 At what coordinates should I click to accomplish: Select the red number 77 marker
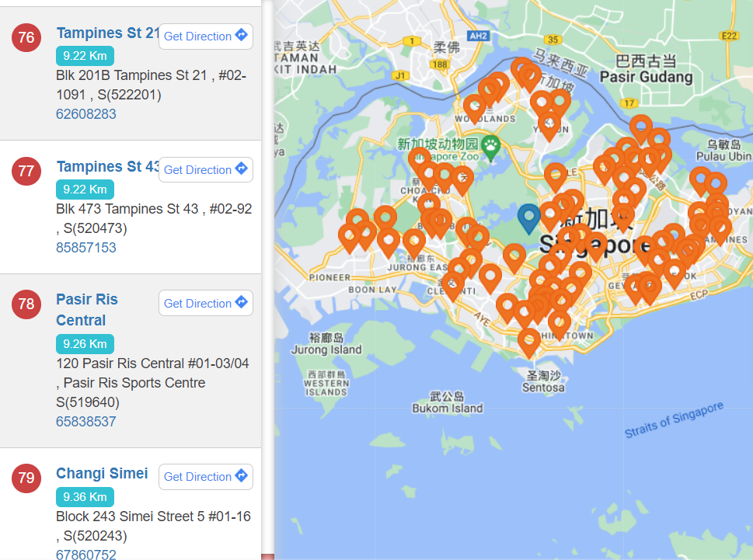coord(26,171)
